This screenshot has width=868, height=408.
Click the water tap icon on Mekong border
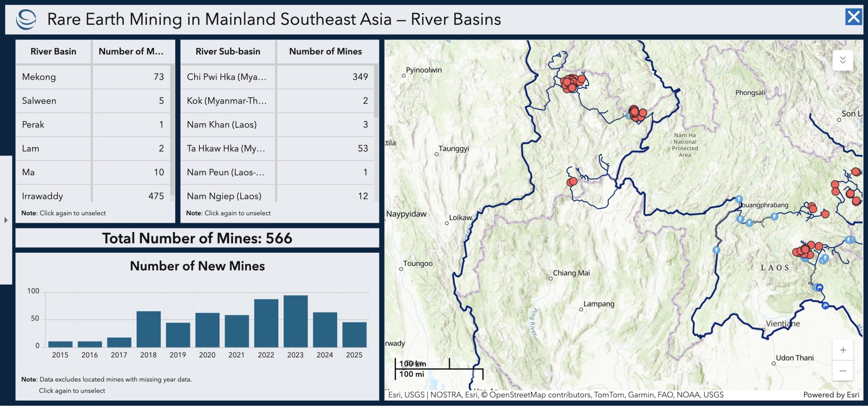(x=825, y=306)
